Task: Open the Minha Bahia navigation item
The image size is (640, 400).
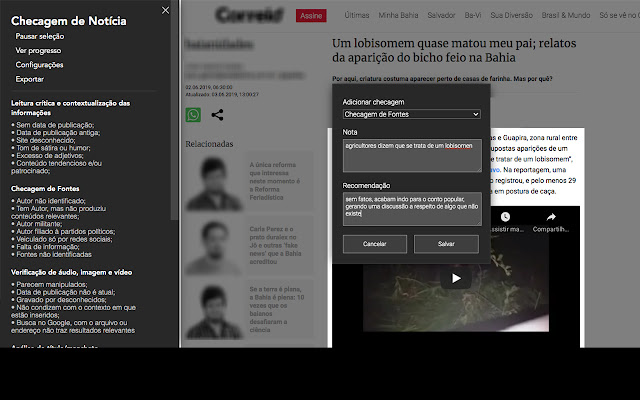Action: click(x=398, y=15)
